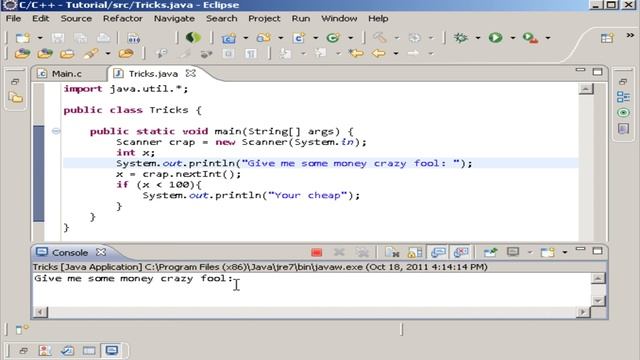Close the Console view
Screen dimensions: 640x360
(x=101, y=252)
